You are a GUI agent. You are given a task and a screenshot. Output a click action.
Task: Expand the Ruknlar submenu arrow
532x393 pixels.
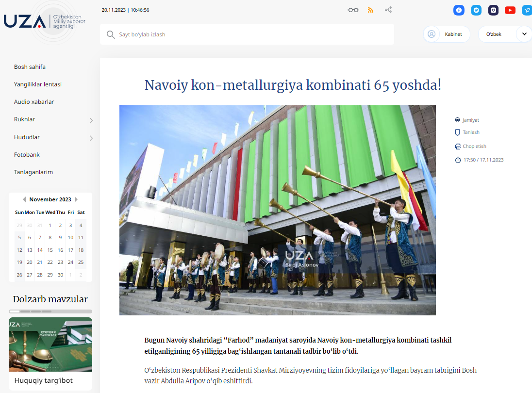click(91, 121)
